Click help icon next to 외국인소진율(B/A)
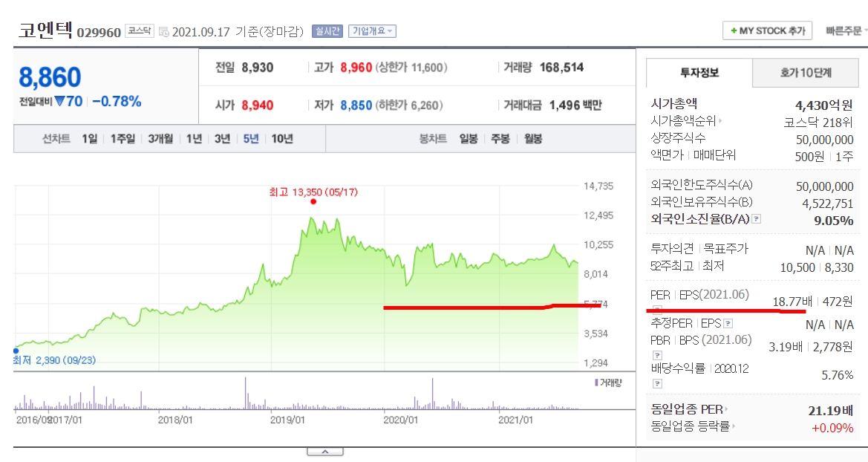This screenshot has height=462, width=868. 756,219
